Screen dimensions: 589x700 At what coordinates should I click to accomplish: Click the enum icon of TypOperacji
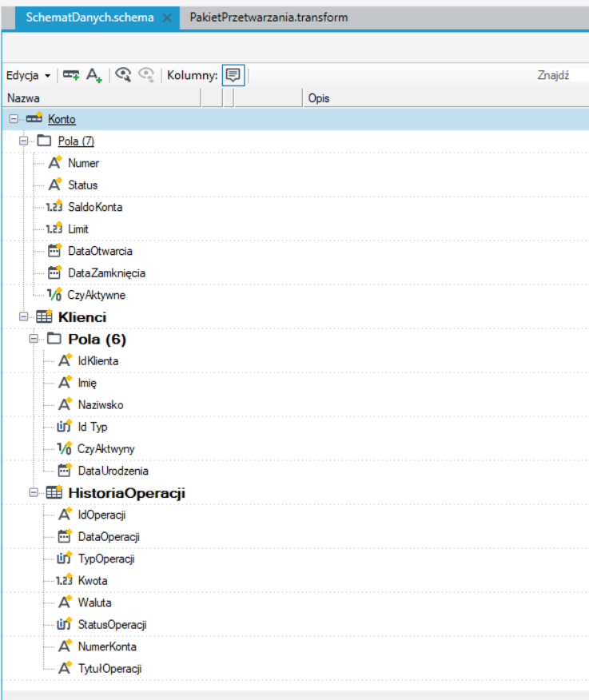[x=64, y=558]
